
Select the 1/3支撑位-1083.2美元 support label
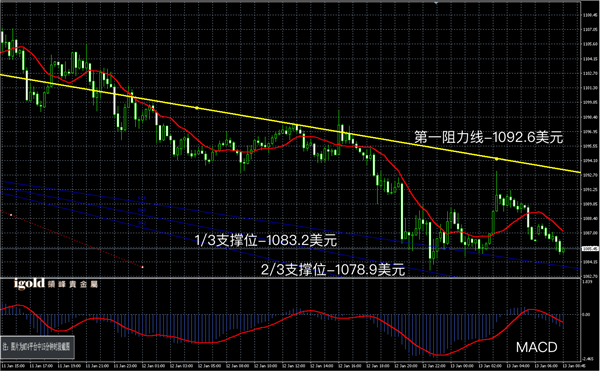[266, 241]
